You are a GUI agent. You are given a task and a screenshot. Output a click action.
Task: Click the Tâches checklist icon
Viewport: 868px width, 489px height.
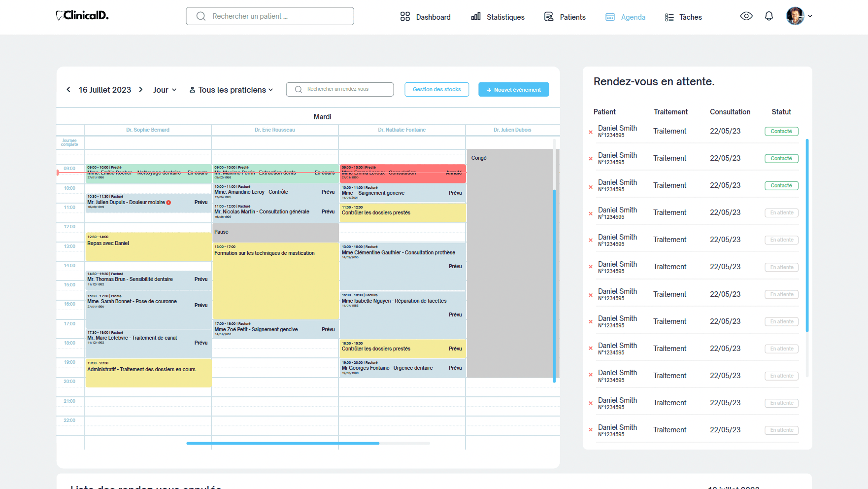click(x=669, y=17)
